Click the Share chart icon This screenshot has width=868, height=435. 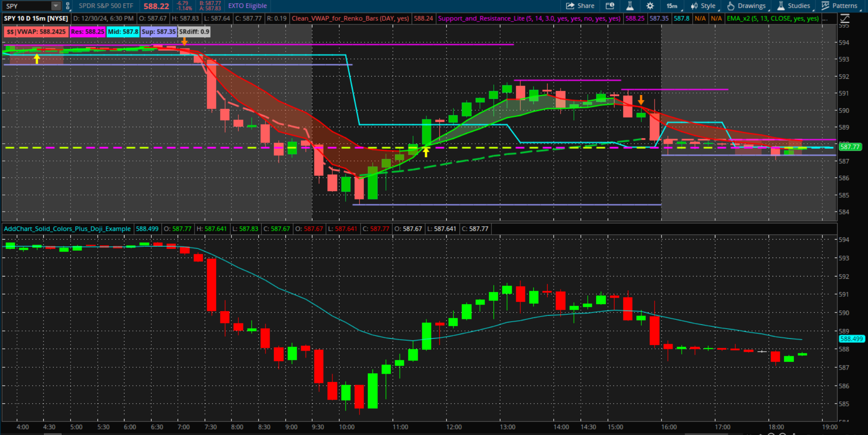pyautogui.click(x=580, y=6)
